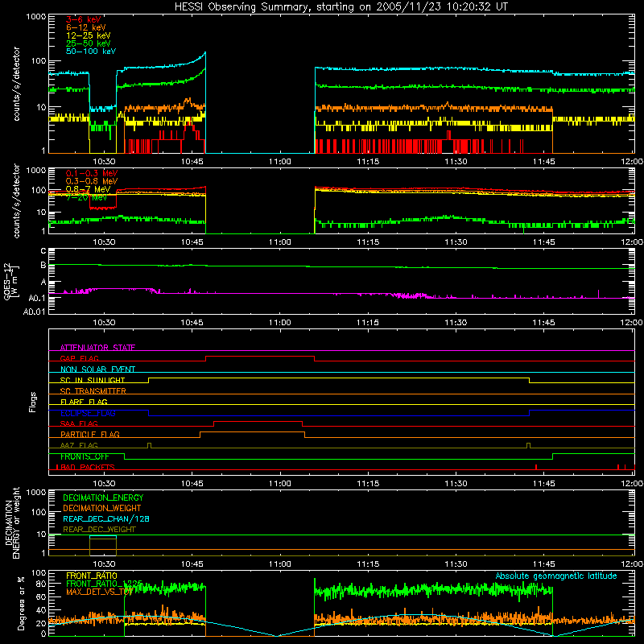
Task: Select the 0.1-0.3 MeV legend label
Action: (92, 173)
